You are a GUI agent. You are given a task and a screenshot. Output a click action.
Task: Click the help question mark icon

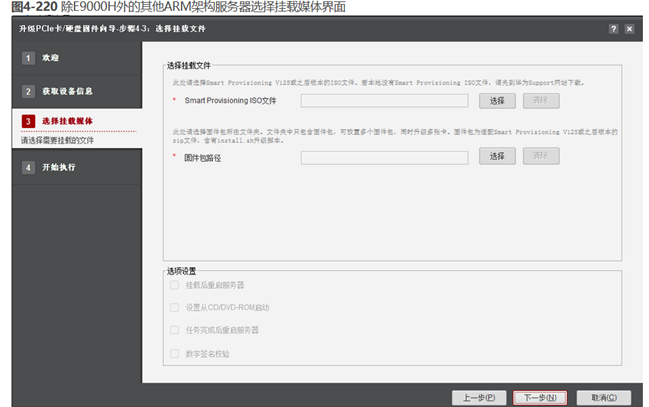pyautogui.click(x=613, y=29)
